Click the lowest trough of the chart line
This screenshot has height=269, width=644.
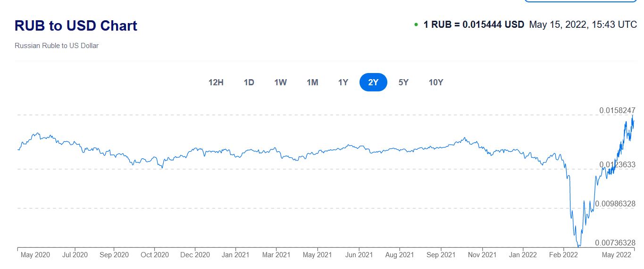(579, 245)
